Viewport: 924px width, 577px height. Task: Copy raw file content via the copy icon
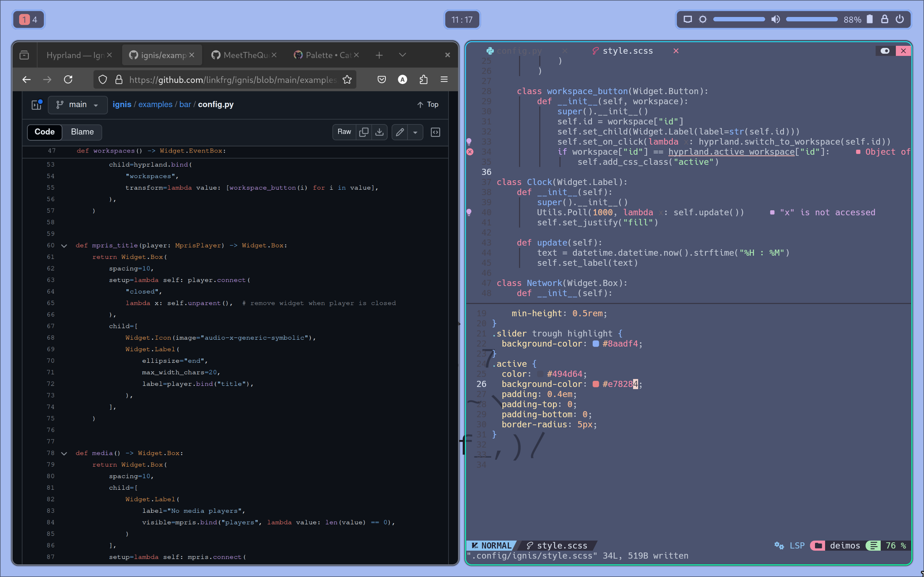[363, 132]
